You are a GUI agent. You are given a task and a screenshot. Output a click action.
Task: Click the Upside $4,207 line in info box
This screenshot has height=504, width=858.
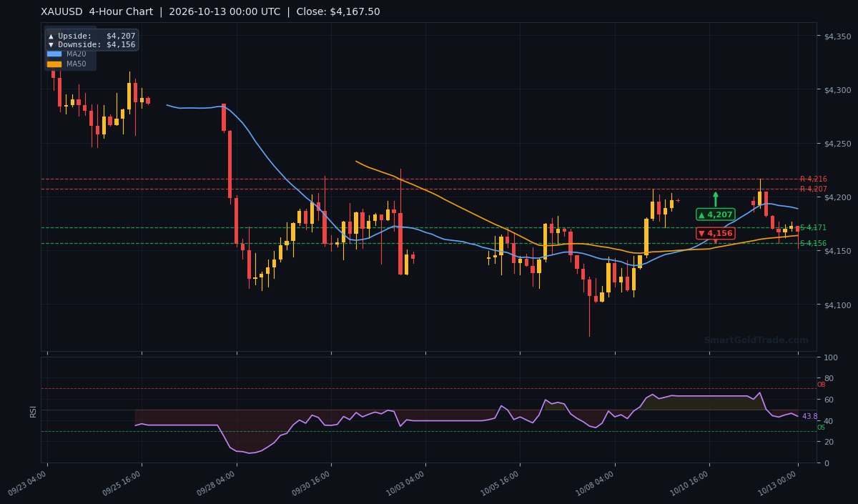pos(92,36)
